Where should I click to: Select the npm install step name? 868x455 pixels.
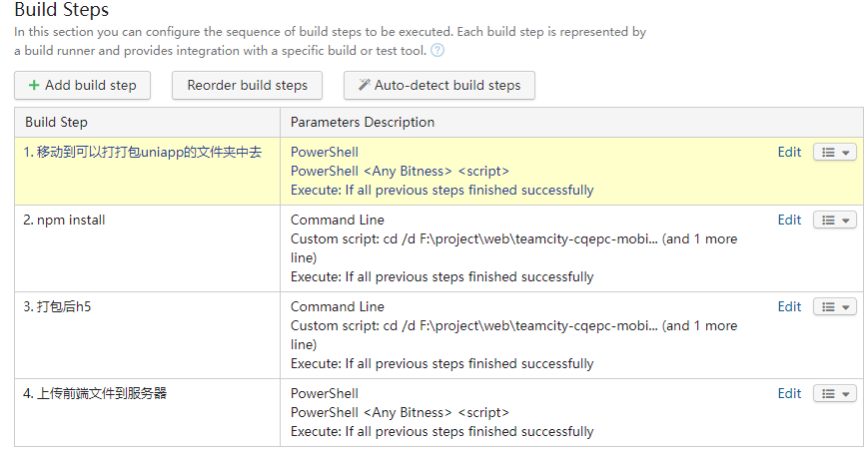click(64, 220)
